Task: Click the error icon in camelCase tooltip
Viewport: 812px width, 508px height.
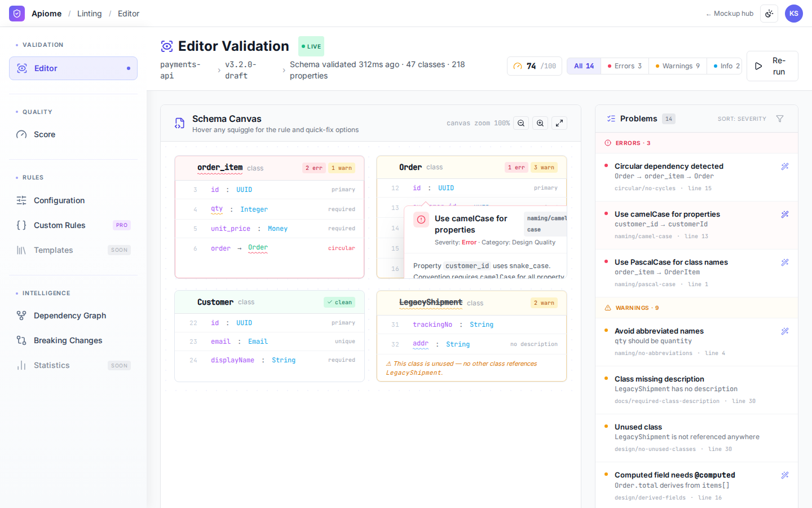Action: (421, 220)
